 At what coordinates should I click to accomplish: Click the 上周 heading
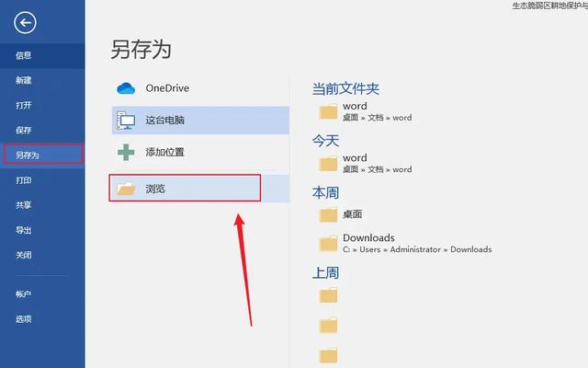click(x=325, y=273)
